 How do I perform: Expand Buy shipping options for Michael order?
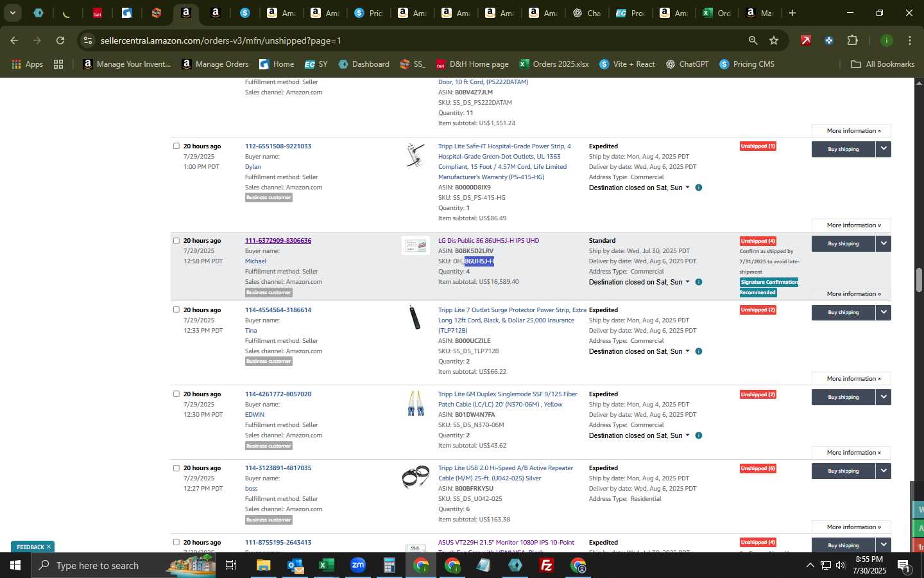click(x=884, y=243)
